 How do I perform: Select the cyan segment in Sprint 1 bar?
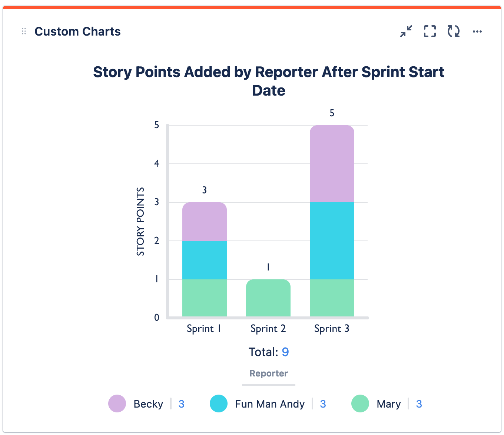click(204, 260)
